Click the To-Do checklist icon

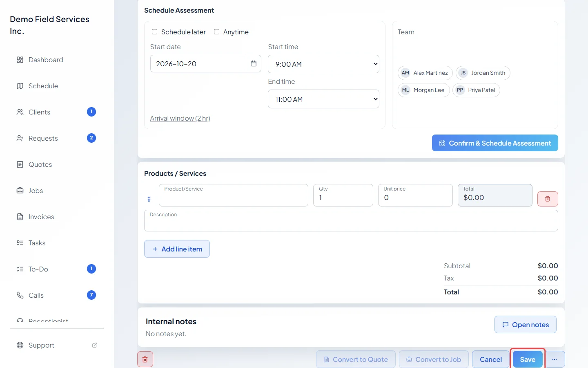[x=20, y=269]
